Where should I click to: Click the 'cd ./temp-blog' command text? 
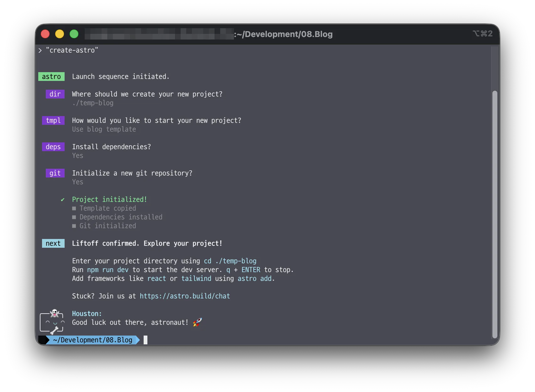click(x=230, y=261)
